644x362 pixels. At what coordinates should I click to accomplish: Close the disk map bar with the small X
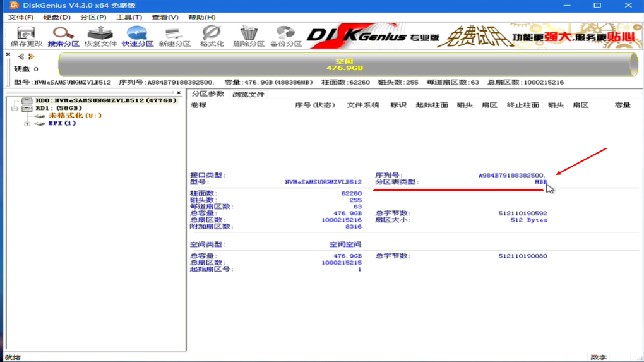(x=8, y=54)
